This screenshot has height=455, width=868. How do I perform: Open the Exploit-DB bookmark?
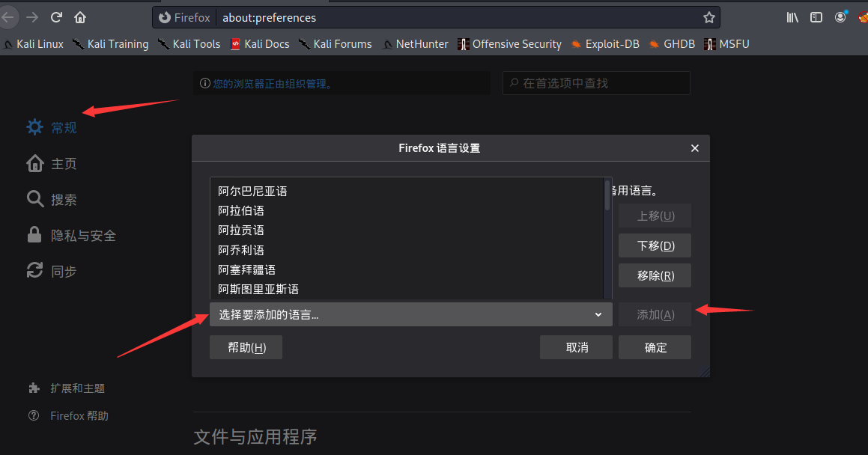pos(605,44)
